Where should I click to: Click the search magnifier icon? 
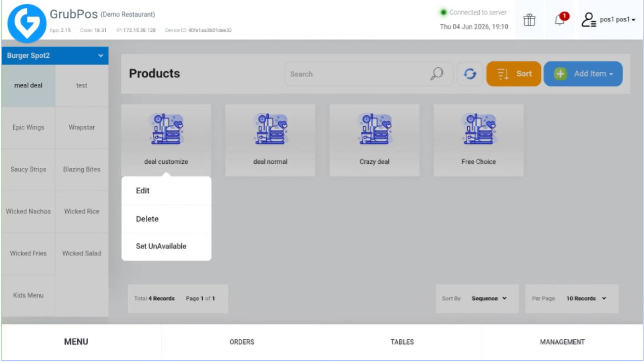click(436, 74)
